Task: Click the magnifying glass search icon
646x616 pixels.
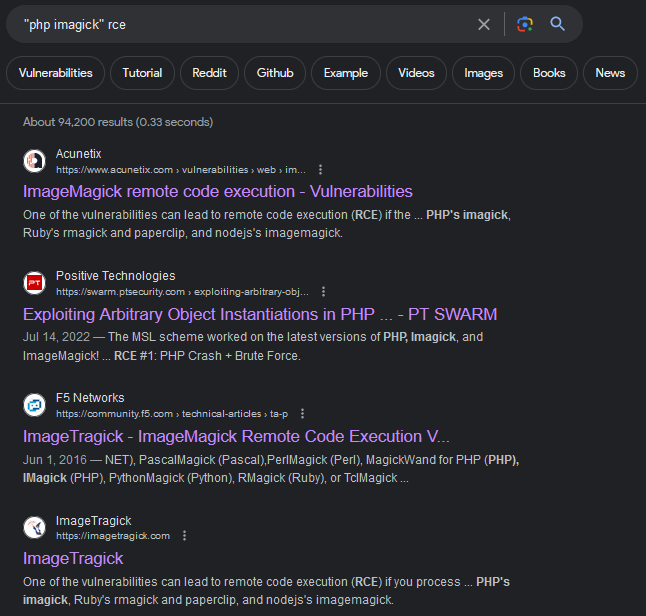Action: (557, 24)
